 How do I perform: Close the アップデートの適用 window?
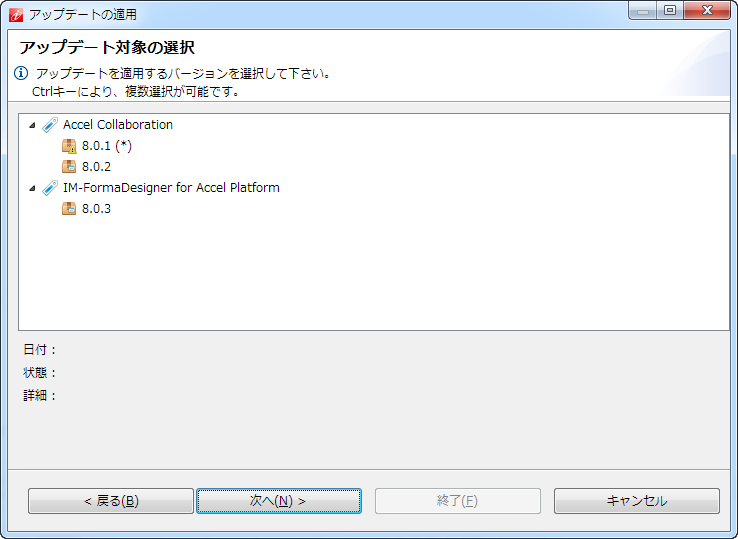707,11
